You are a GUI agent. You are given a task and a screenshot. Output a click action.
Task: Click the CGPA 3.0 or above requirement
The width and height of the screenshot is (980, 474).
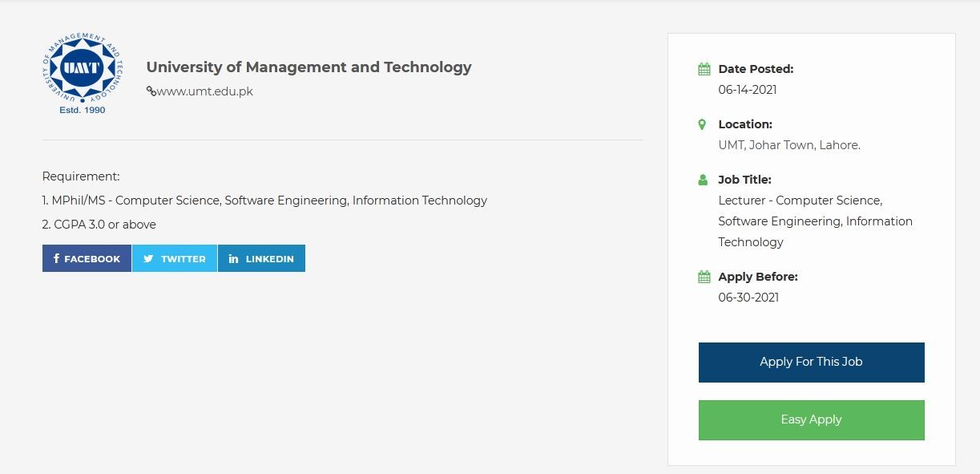[99, 225]
